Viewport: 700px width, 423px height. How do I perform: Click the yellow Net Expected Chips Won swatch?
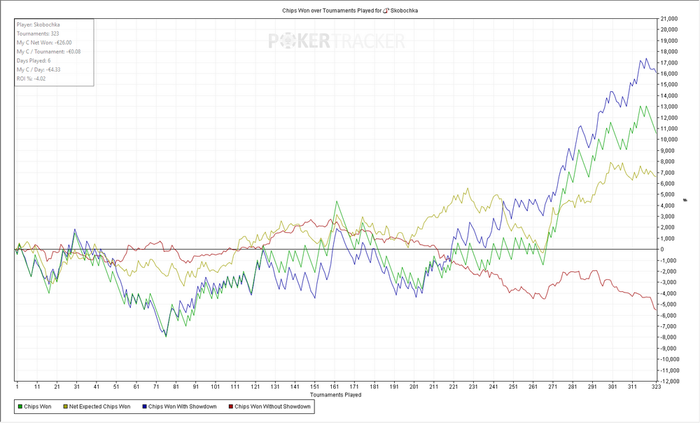coord(65,406)
